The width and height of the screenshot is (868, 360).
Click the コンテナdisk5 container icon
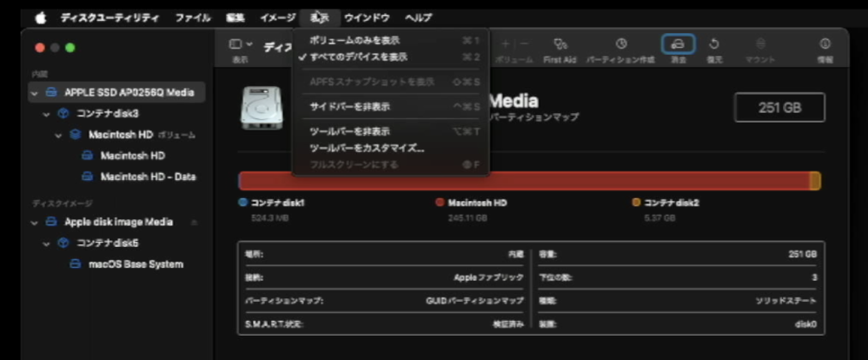tap(63, 243)
